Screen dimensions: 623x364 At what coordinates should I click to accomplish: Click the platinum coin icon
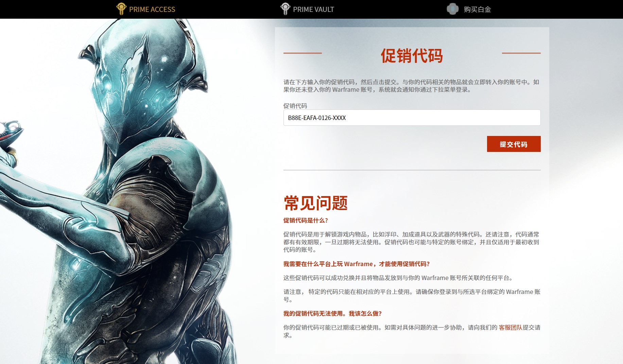[452, 9]
